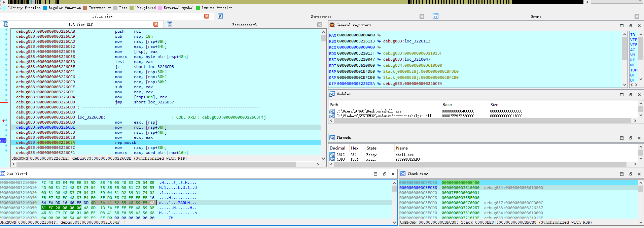
Task: Click the General registers bug icon
Action: [x=332, y=25]
